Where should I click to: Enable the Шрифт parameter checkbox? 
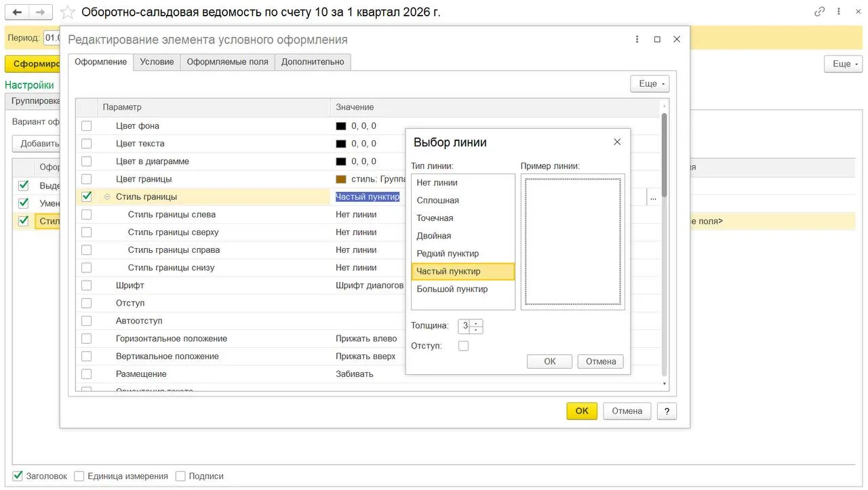click(x=86, y=285)
